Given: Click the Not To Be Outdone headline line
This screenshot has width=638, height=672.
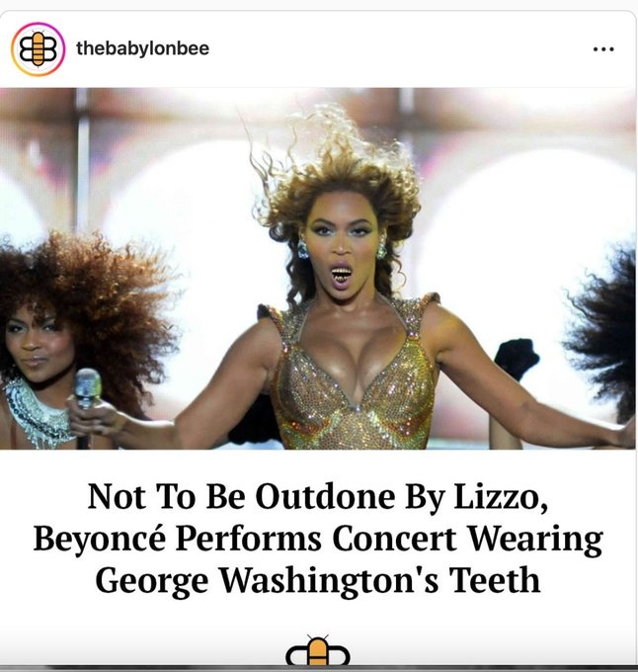Looking at the screenshot, I should (x=318, y=497).
